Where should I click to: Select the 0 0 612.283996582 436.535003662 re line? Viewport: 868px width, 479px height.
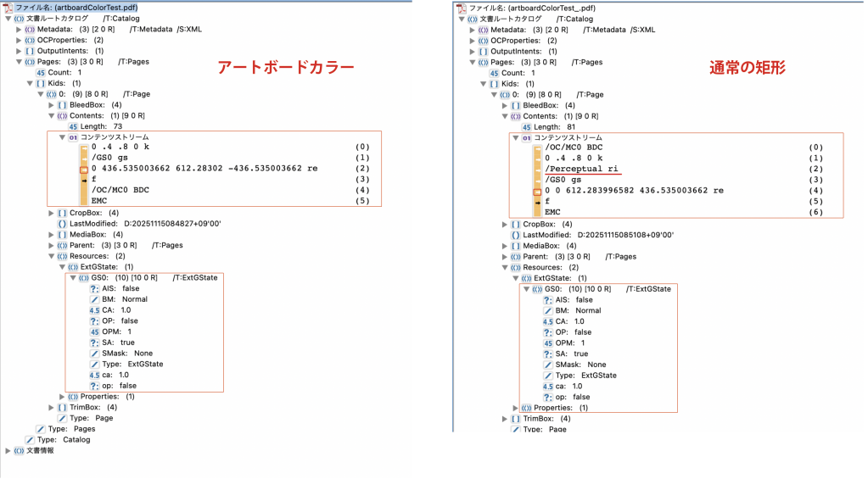point(634,191)
